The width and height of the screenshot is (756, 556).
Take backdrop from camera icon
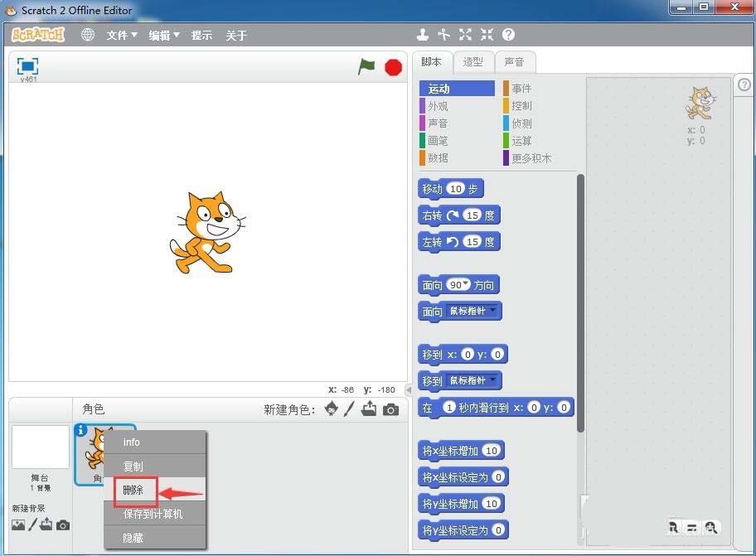point(63,525)
